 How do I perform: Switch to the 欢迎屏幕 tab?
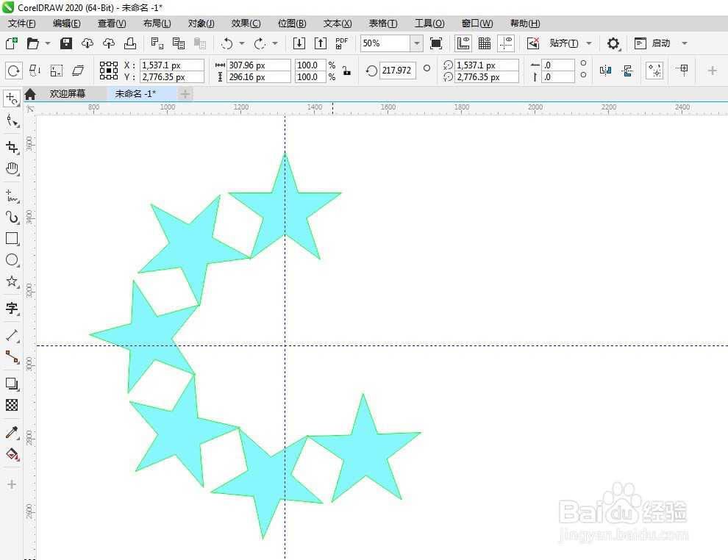coord(68,94)
